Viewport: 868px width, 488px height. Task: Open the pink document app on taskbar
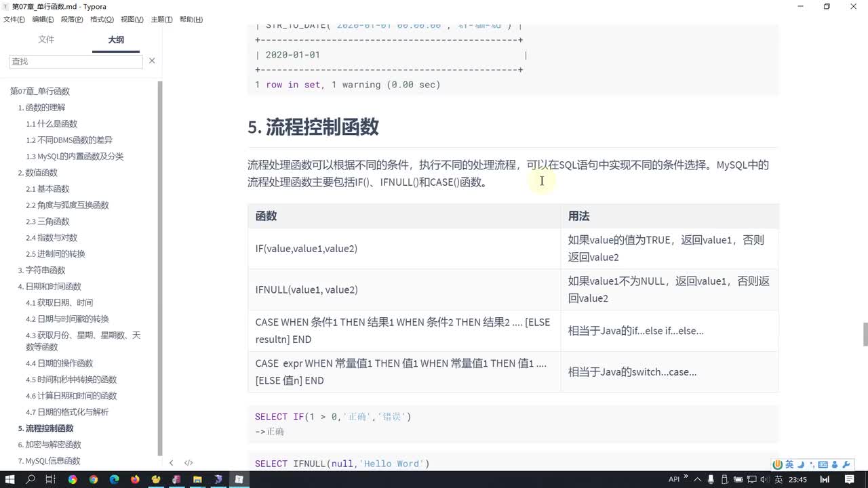tap(176, 479)
